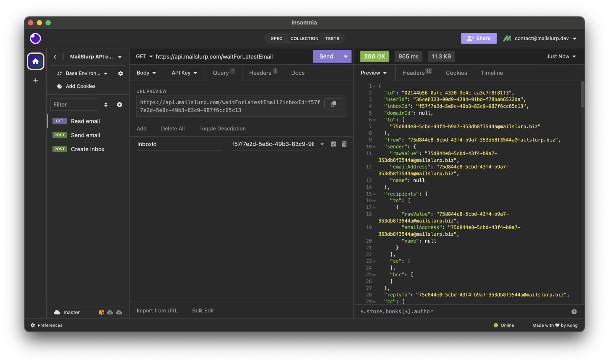Click the Insomnia logo icon
The width and height of the screenshot is (609, 364).
click(35, 39)
